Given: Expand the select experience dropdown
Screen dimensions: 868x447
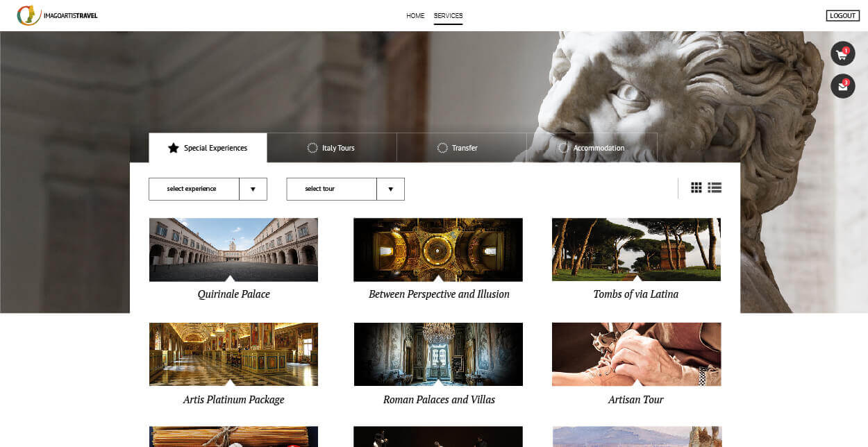Looking at the screenshot, I should click(194, 189).
